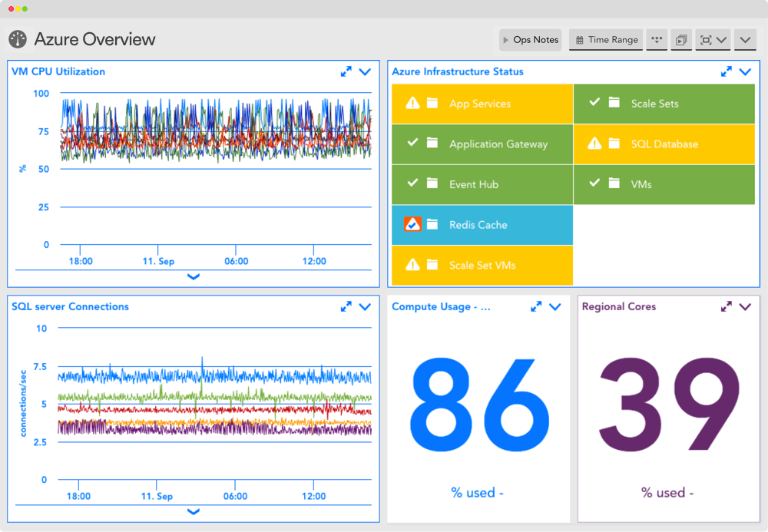Click the Scale Set VMs warning icon

point(413,265)
